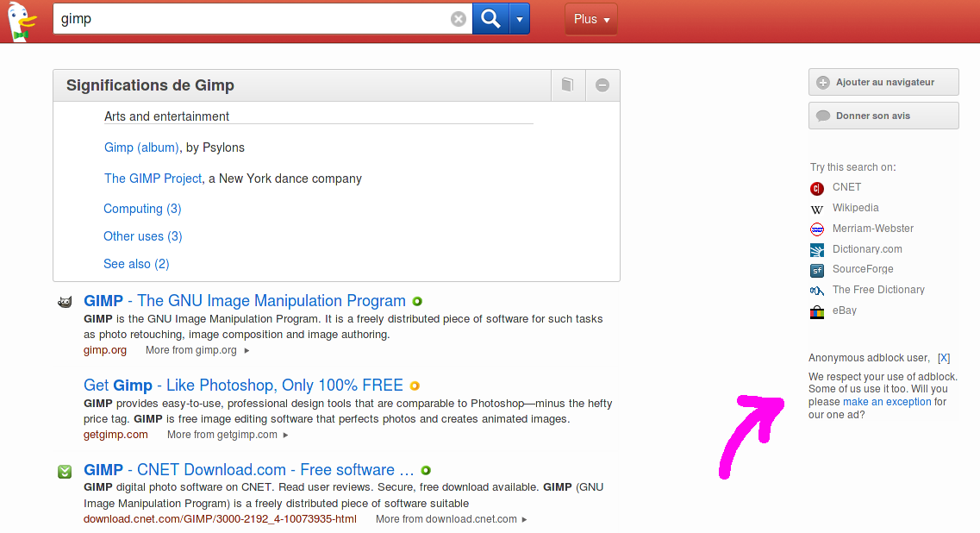Click the SourceForge icon
This screenshot has width=980, height=533.
point(817,270)
